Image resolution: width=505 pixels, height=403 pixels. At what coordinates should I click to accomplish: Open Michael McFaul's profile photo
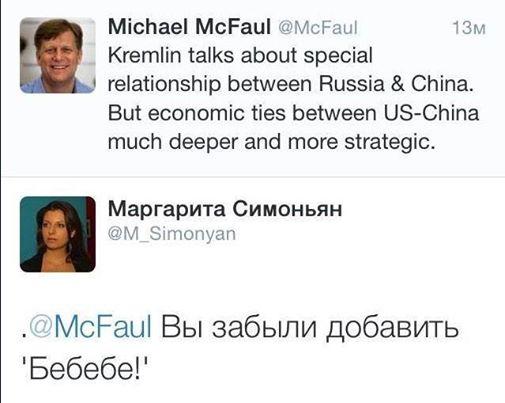tap(58, 55)
